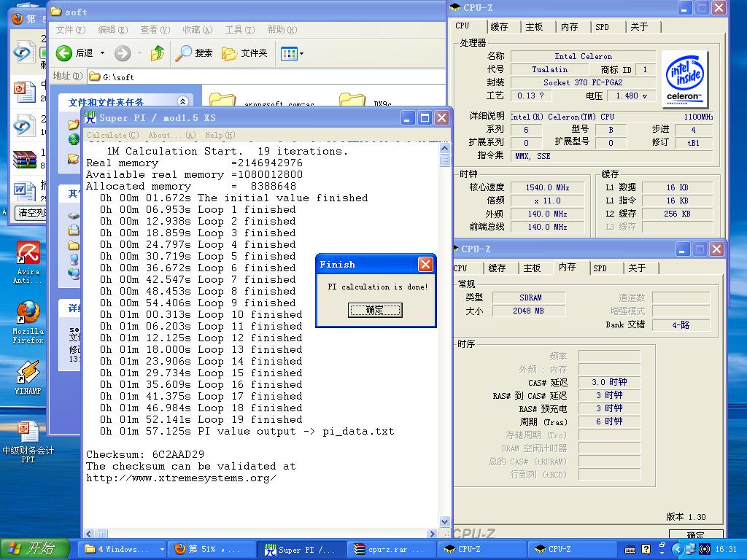Switch to 主板 tab in CPU-Z processor window
Image resolution: width=747 pixels, height=560 pixels.
pyautogui.click(x=535, y=27)
